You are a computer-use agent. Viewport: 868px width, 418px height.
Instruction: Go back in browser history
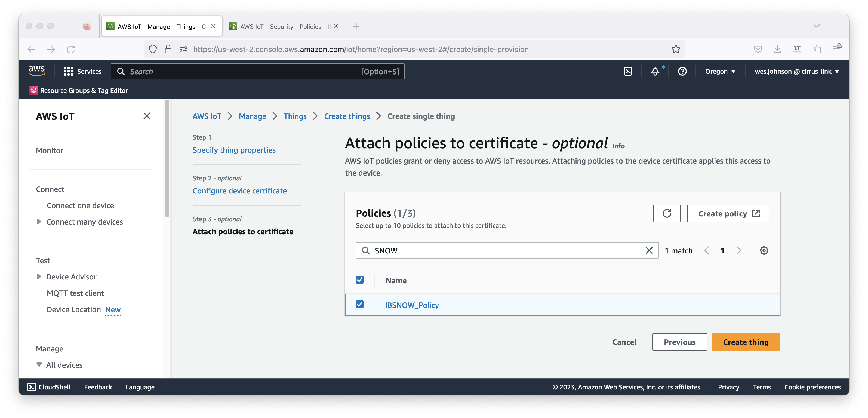tap(32, 49)
